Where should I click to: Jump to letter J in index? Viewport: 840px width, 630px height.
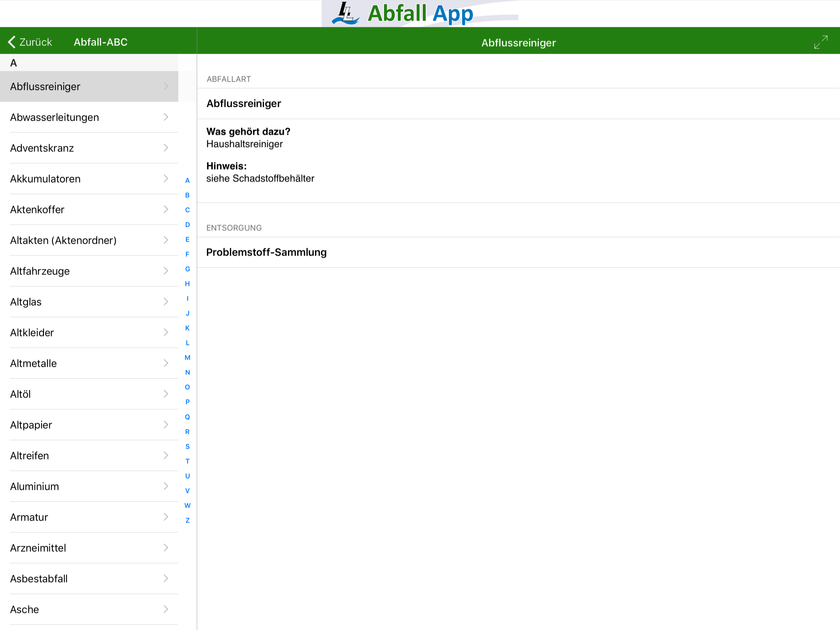click(187, 313)
